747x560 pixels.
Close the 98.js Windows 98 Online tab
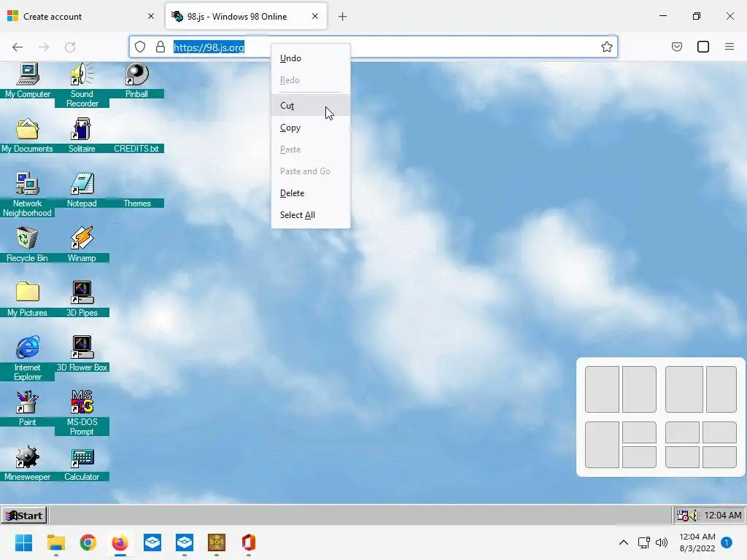point(315,16)
